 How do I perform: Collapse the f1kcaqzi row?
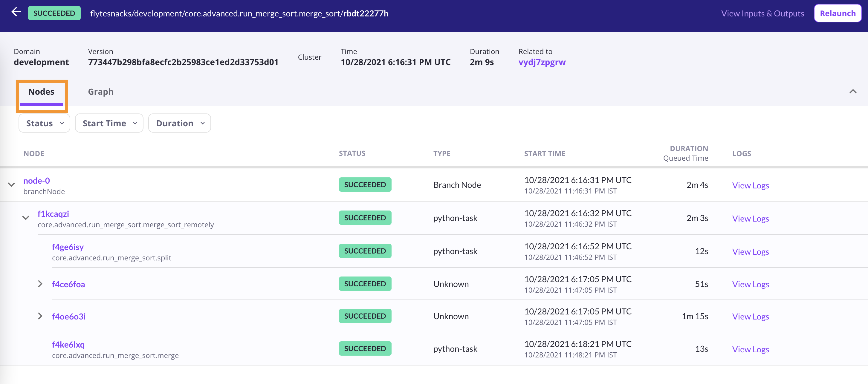pos(26,218)
